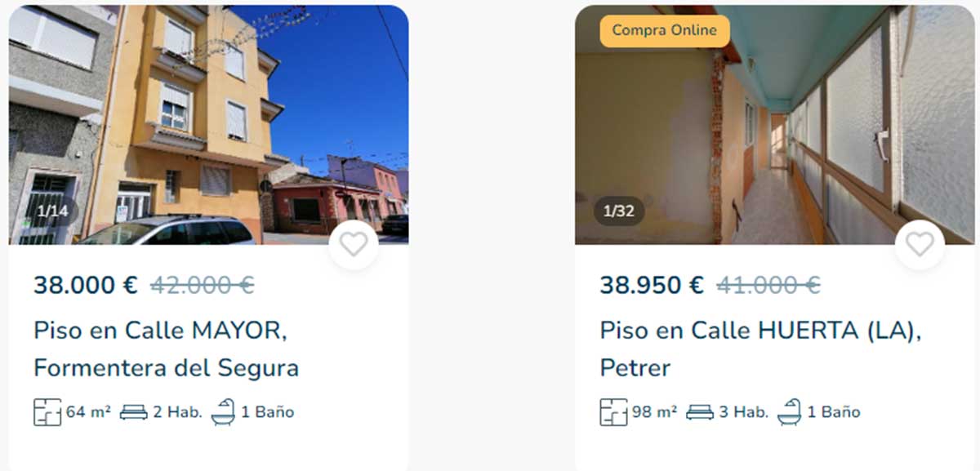The image size is (980, 471).
Task: Click the 1/14 photo counter
Action: (x=52, y=211)
